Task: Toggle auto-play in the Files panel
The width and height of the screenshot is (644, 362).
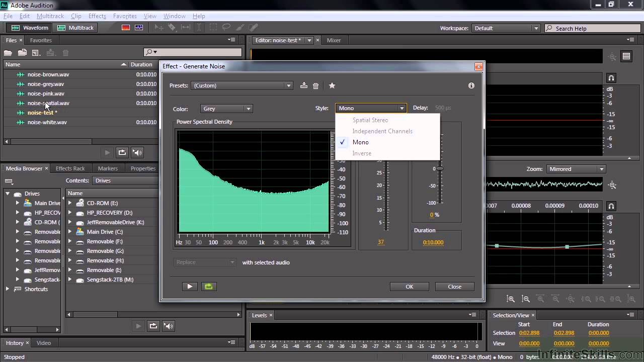Action: click(137, 152)
